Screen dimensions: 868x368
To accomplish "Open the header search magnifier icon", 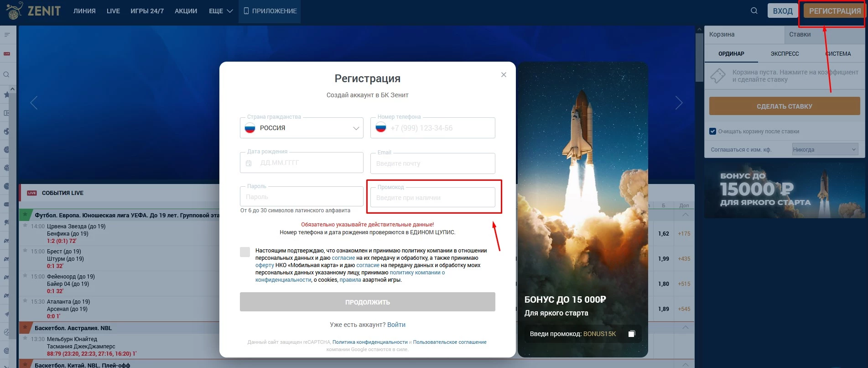I will [x=754, y=11].
